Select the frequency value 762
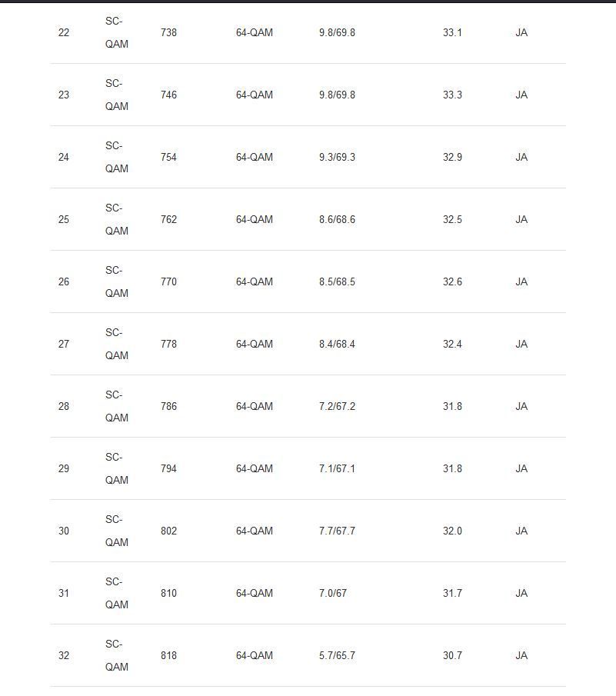616x696 pixels. [x=168, y=220]
